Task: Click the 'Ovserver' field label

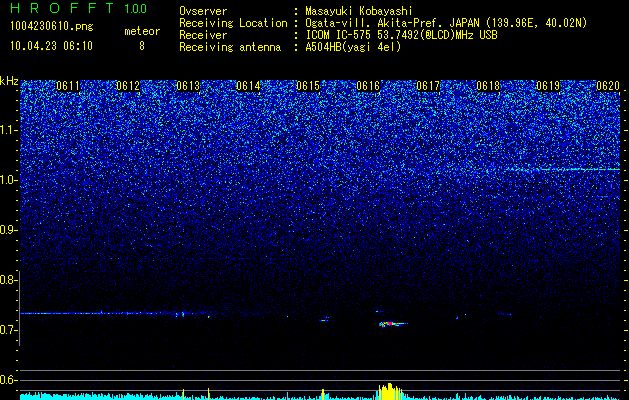Action: click(x=203, y=11)
